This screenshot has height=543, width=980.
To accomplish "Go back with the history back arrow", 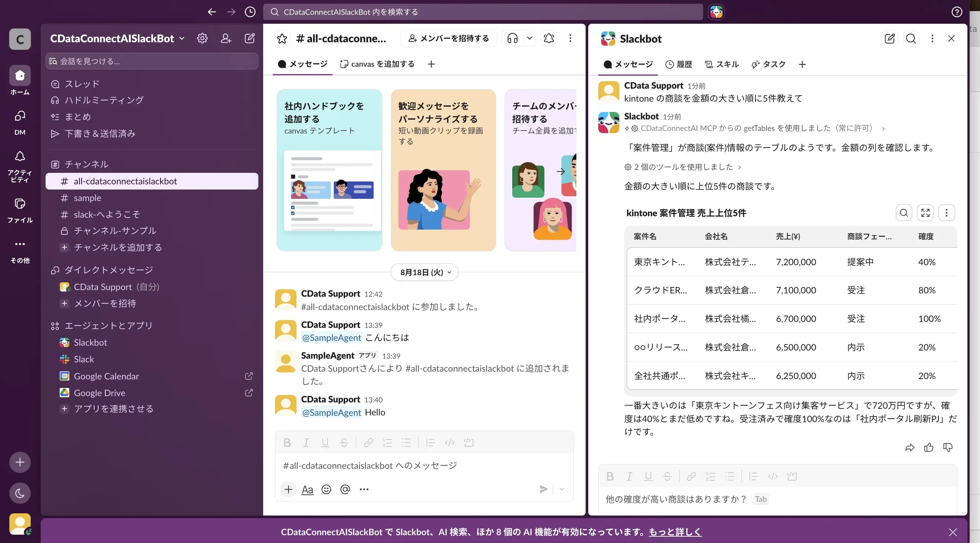I will pos(212,12).
